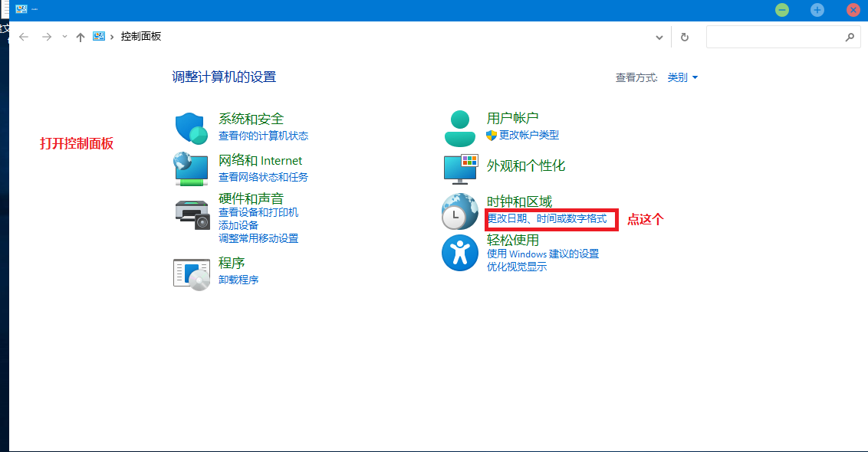Click the Hardware and Sound printer icon
The image size is (868, 452).
pos(192,213)
